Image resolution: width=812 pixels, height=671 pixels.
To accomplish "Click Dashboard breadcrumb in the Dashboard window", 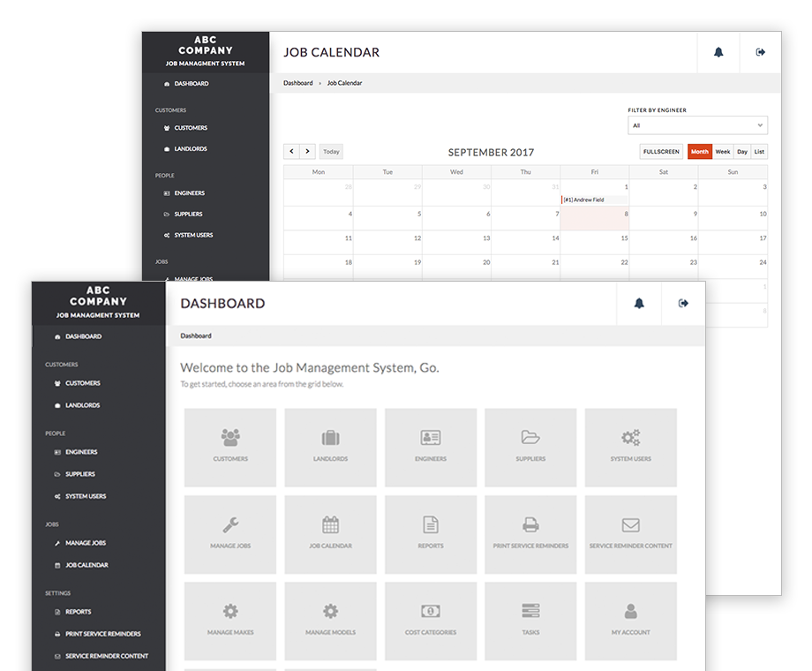I will click(x=196, y=335).
